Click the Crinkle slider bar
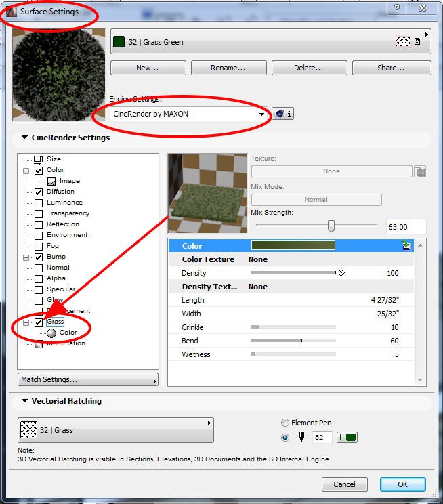 [293, 327]
